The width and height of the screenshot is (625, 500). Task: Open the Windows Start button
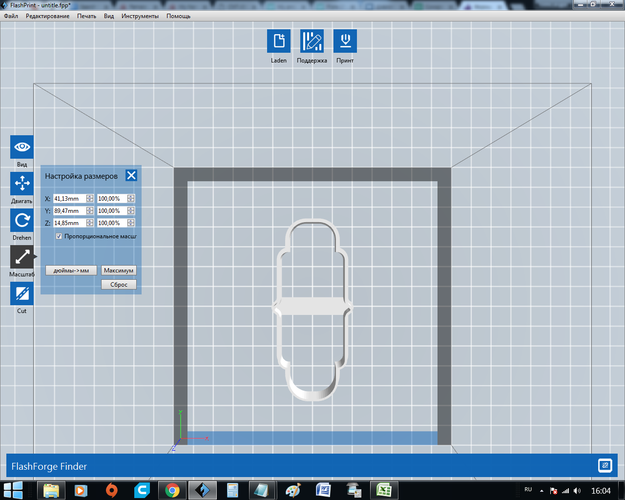click(x=13, y=490)
